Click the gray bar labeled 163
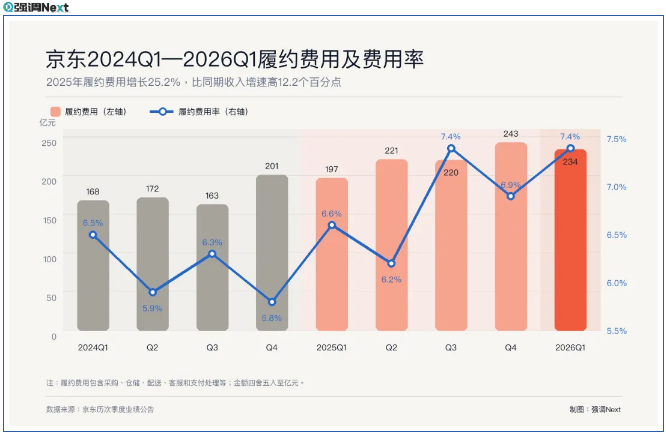The image size is (666, 433). pyautogui.click(x=212, y=268)
